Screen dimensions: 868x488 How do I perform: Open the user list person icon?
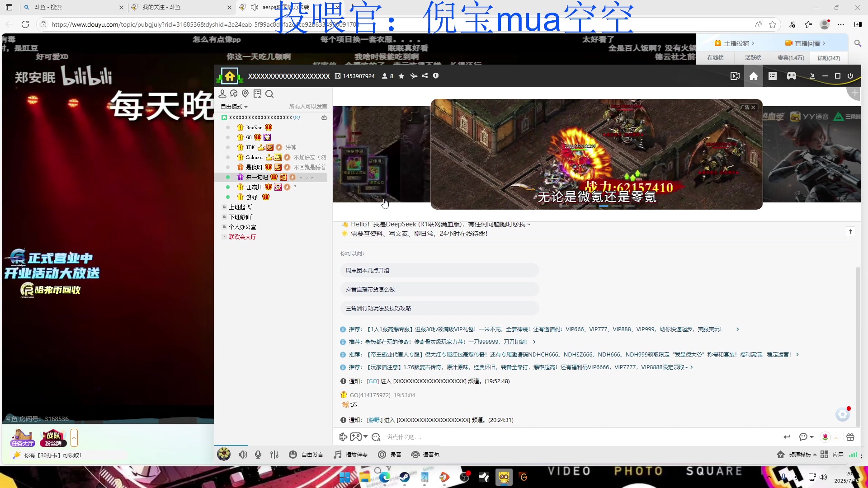[x=222, y=94]
